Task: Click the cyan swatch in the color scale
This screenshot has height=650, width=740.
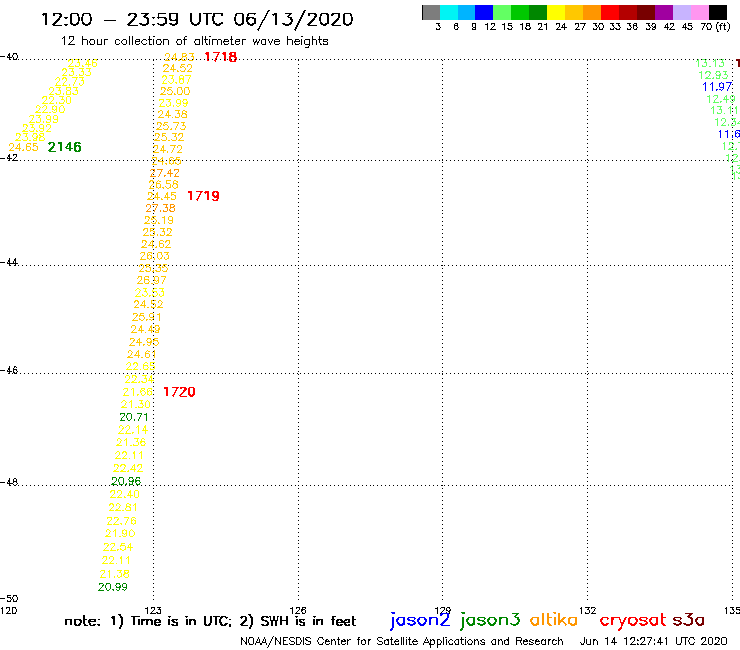Action: (x=449, y=12)
